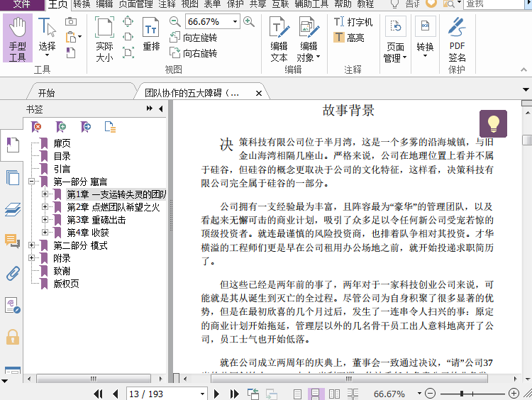This screenshot has width=532, height=400.
Task: Click the lightbulb tips button
Action: 493,123
